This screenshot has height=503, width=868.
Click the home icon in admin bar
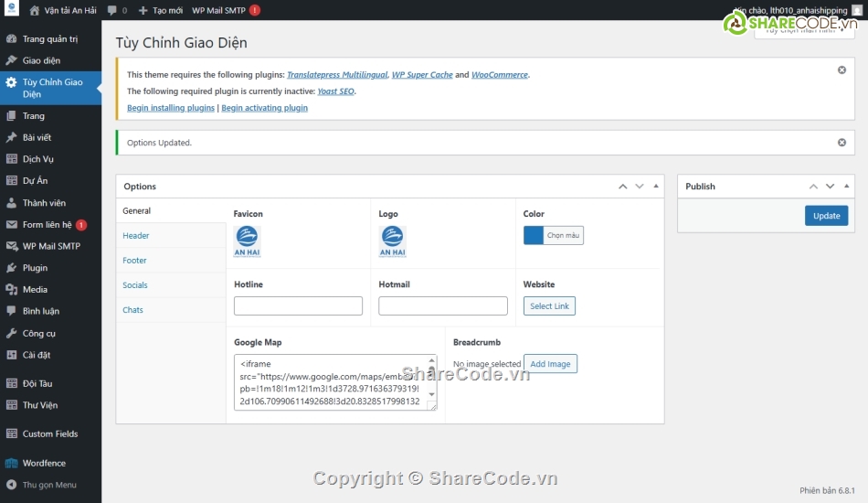click(35, 11)
